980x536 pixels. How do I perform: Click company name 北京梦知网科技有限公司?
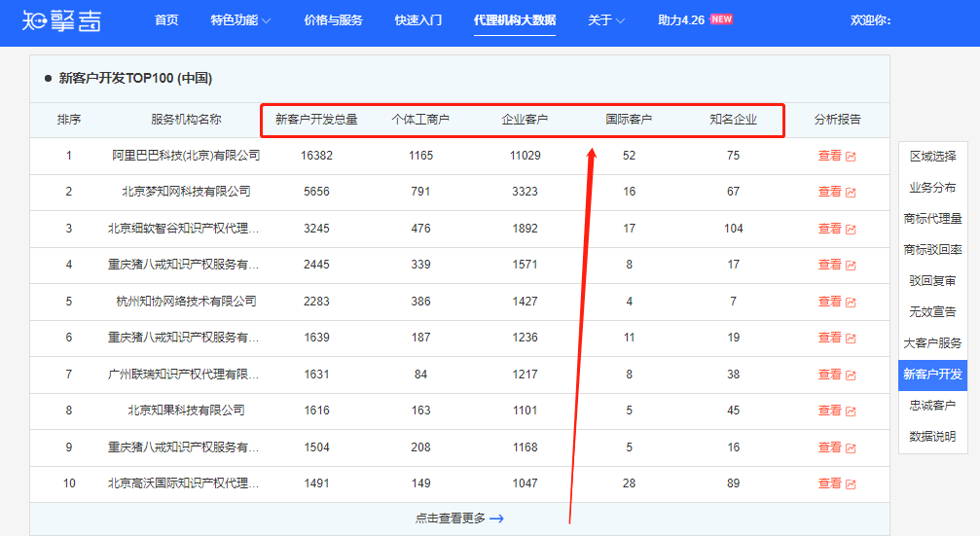click(x=186, y=192)
